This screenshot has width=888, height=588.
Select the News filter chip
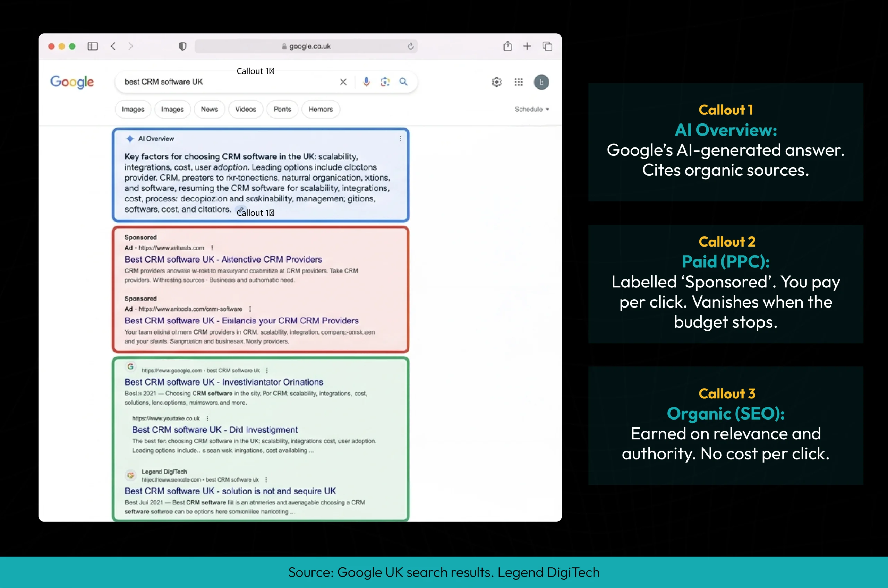point(209,109)
